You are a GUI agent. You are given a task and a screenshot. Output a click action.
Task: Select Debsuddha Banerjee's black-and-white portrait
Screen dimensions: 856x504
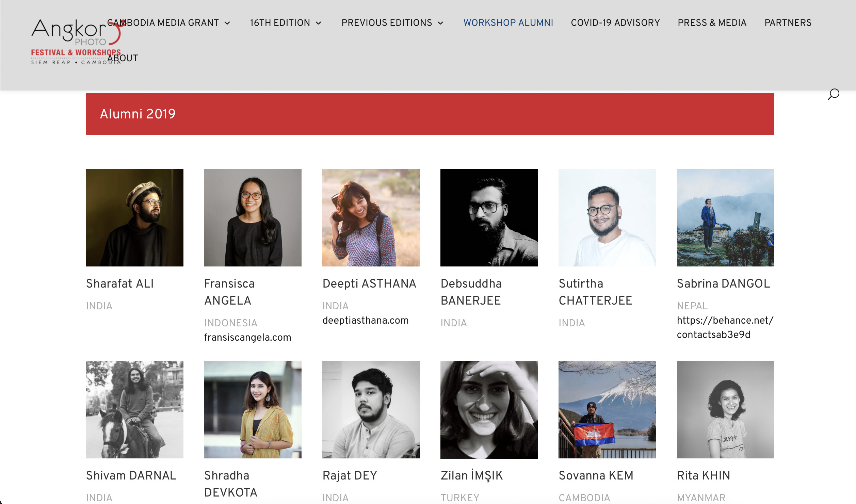489,218
